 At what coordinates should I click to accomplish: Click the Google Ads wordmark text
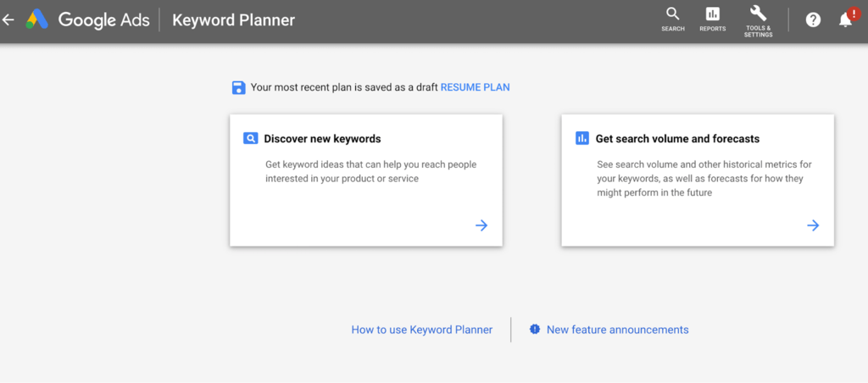(104, 20)
